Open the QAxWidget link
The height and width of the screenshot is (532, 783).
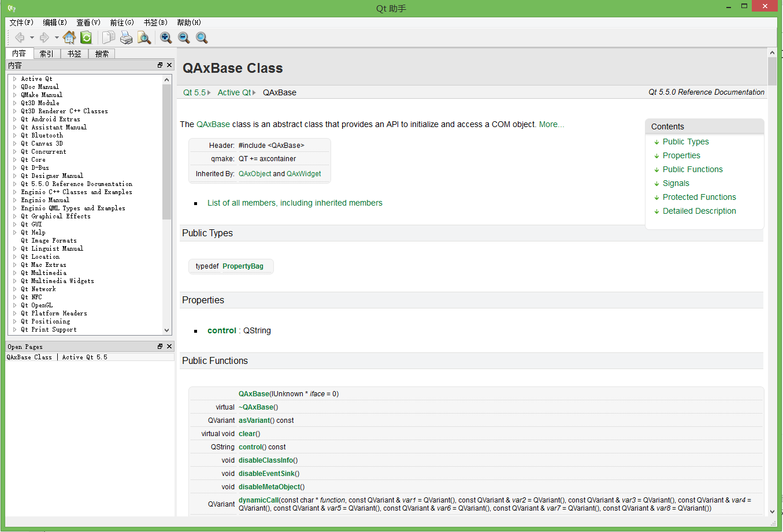(x=304, y=174)
